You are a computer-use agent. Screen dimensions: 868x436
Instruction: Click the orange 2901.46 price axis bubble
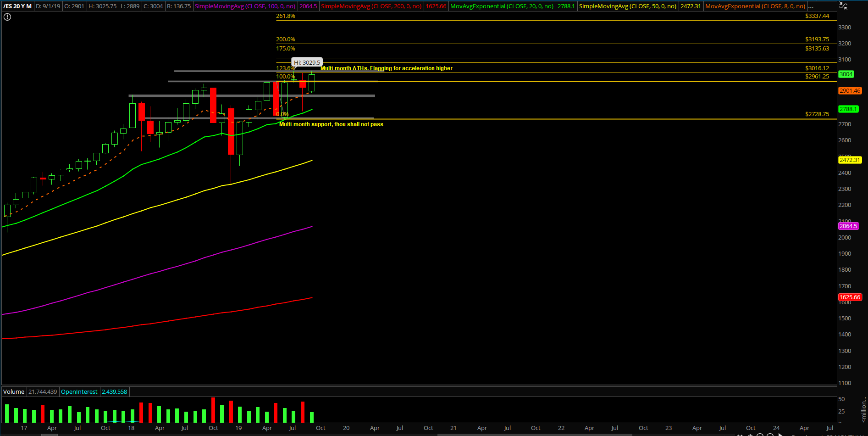click(x=850, y=91)
